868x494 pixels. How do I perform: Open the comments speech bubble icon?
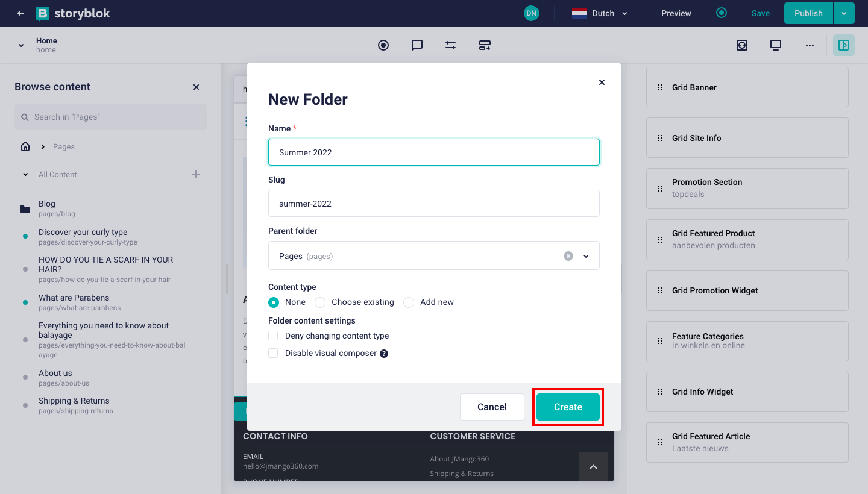[417, 45]
